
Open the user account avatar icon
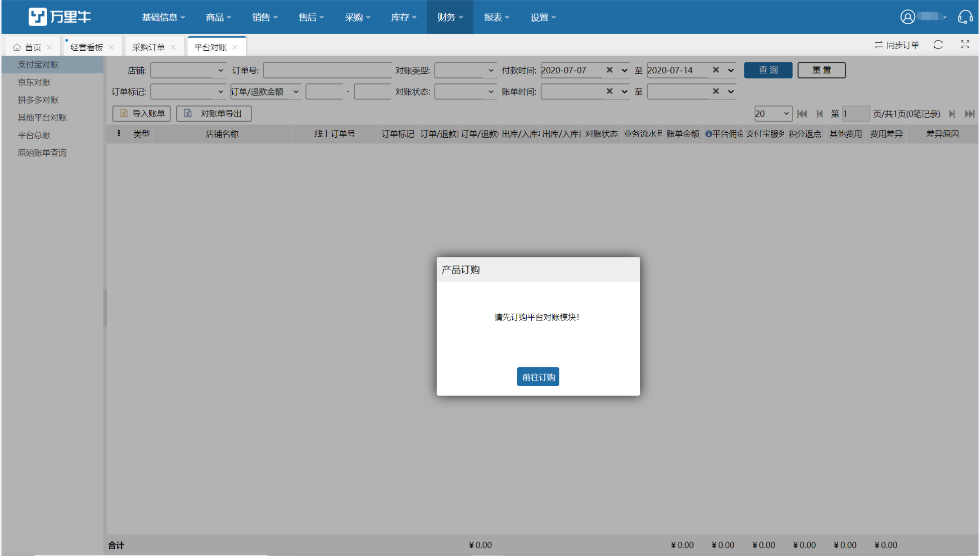pyautogui.click(x=907, y=17)
